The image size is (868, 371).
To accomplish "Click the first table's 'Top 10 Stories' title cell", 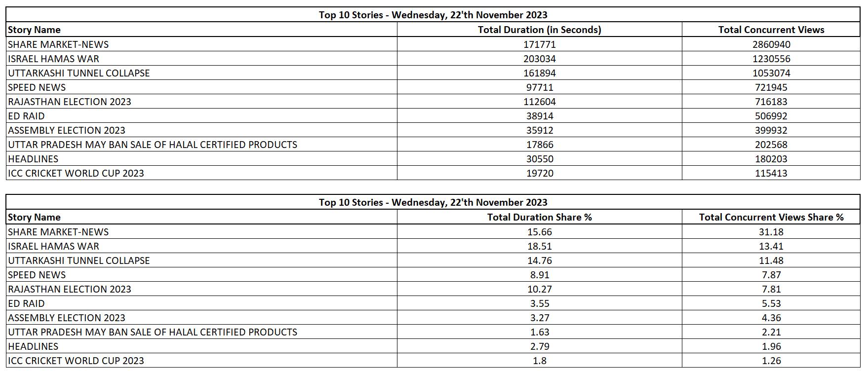I will point(433,15).
